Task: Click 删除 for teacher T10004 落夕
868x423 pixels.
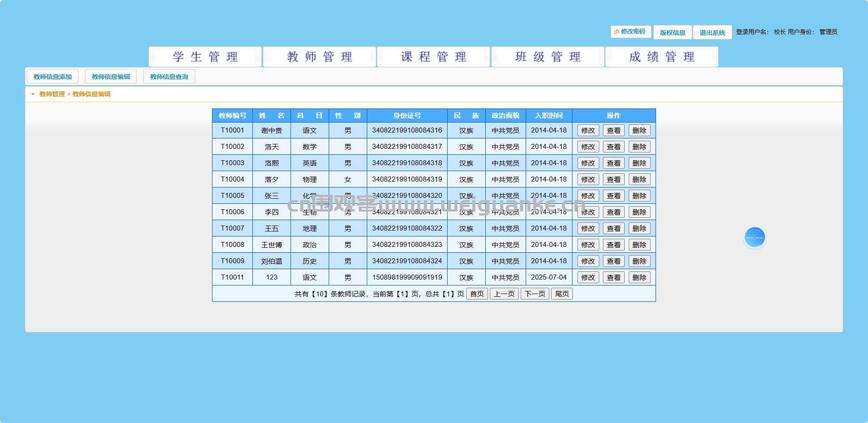Action: (x=639, y=179)
